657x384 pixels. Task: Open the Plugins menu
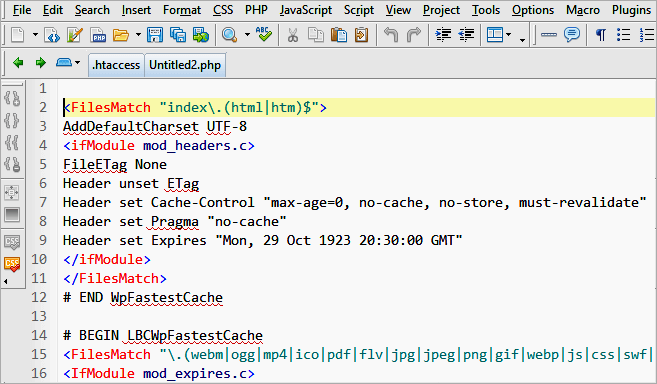[x=631, y=10]
